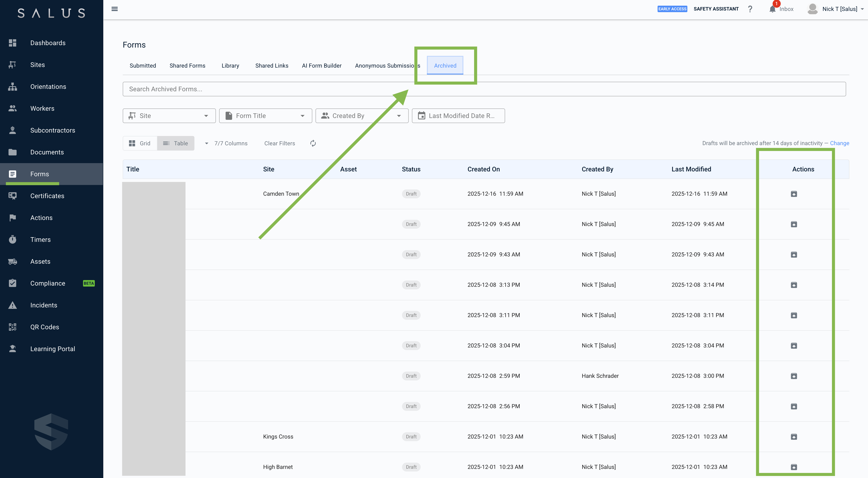Screen dimensions: 868x478
Task: Switch to Grid view
Action: (x=140, y=143)
